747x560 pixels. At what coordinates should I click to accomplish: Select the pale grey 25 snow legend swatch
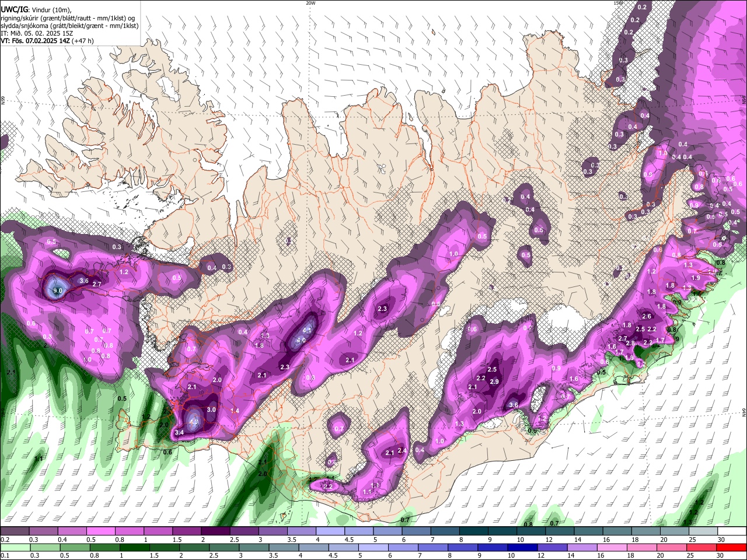pos(704,531)
